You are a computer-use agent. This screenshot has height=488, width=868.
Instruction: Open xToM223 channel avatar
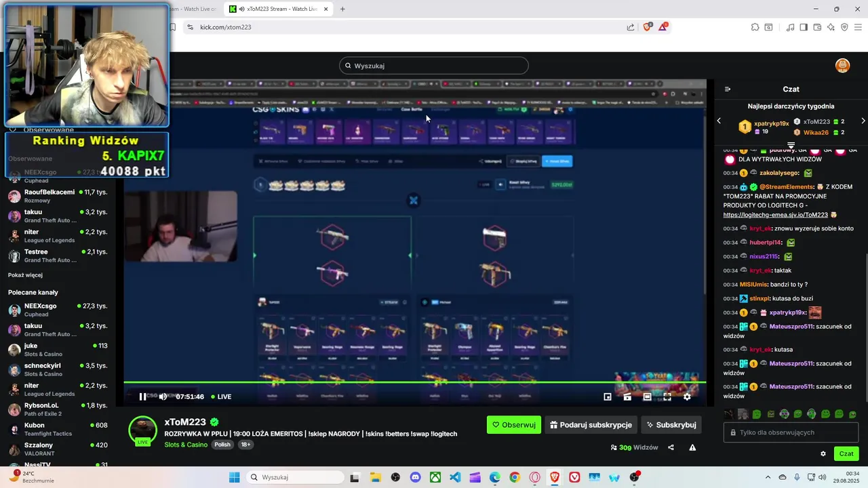pos(143,430)
